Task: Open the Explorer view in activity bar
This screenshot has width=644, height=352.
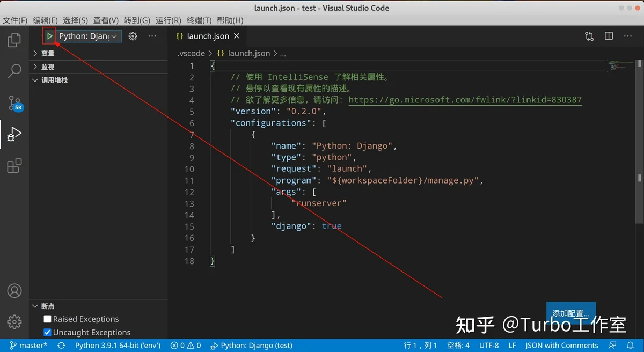Action: pyautogui.click(x=14, y=40)
